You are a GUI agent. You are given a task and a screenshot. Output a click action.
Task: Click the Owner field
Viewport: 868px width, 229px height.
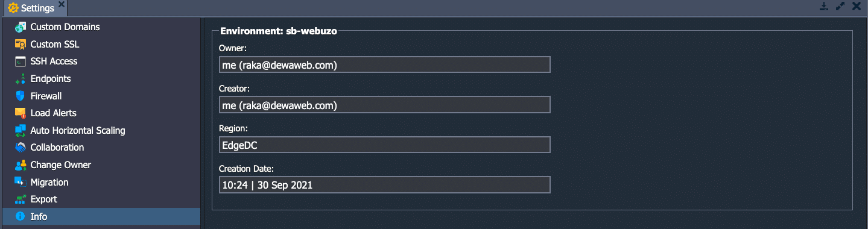[x=385, y=64]
